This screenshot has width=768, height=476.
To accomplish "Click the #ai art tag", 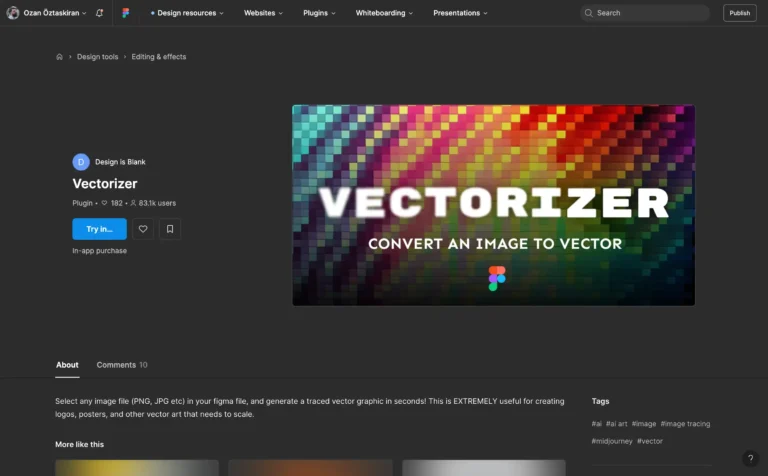I will pyautogui.click(x=617, y=424).
